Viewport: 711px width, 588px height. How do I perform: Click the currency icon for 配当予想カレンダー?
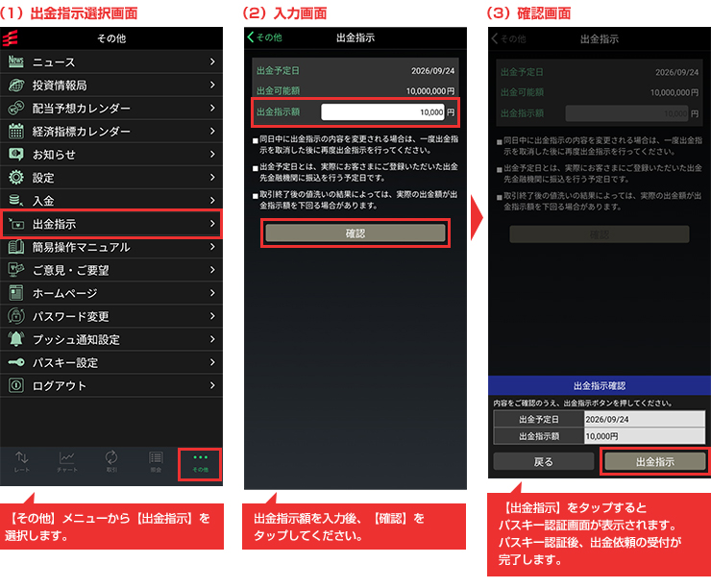point(16,108)
